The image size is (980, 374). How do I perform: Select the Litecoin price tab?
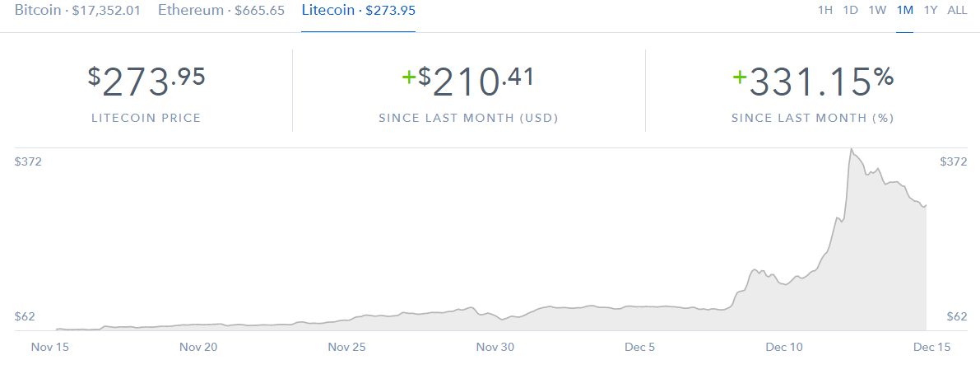pyautogui.click(x=358, y=10)
